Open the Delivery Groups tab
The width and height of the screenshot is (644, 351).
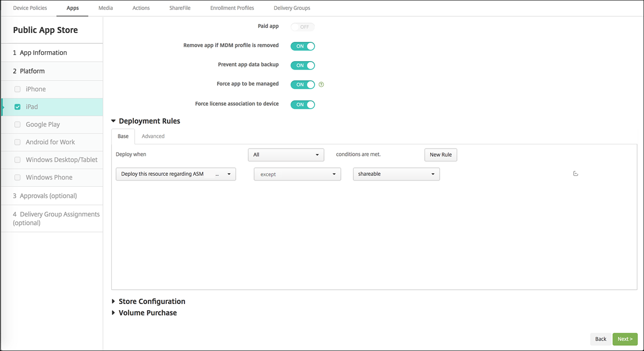click(x=292, y=8)
